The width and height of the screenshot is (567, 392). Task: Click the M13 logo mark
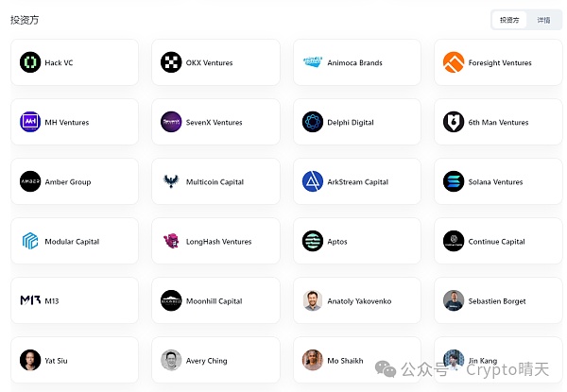(x=30, y=300)
